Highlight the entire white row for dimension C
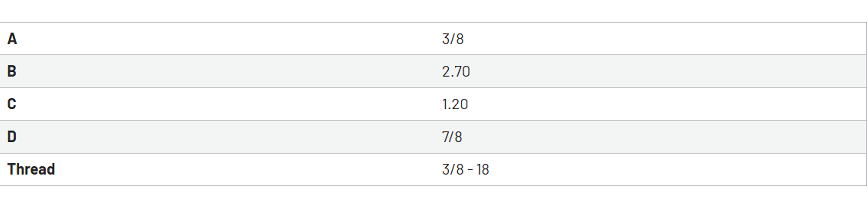The height and width of the screenshot is (208, 868). pyautogui.click(x=433, y=104)
